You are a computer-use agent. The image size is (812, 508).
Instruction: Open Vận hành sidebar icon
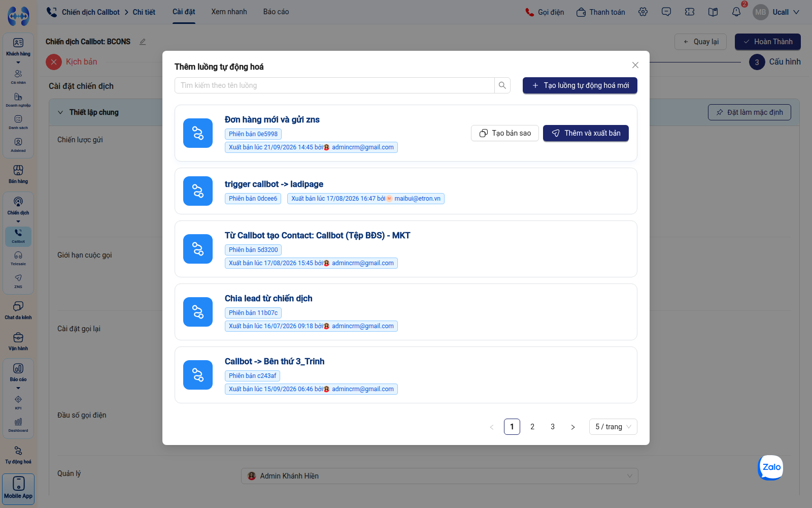18,341
